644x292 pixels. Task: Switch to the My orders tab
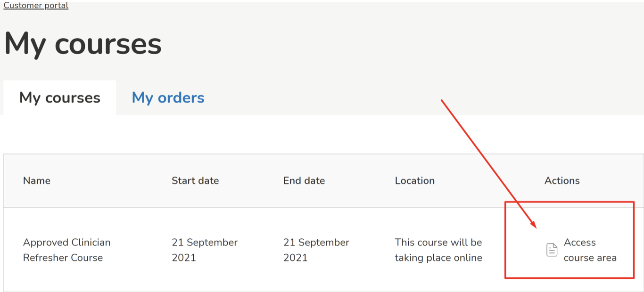pos(168,97)
